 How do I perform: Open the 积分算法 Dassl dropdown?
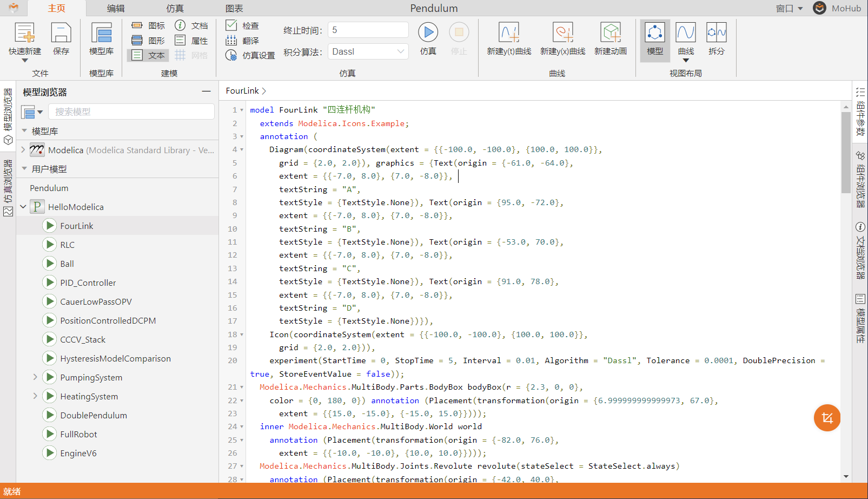tap(368, 51)
